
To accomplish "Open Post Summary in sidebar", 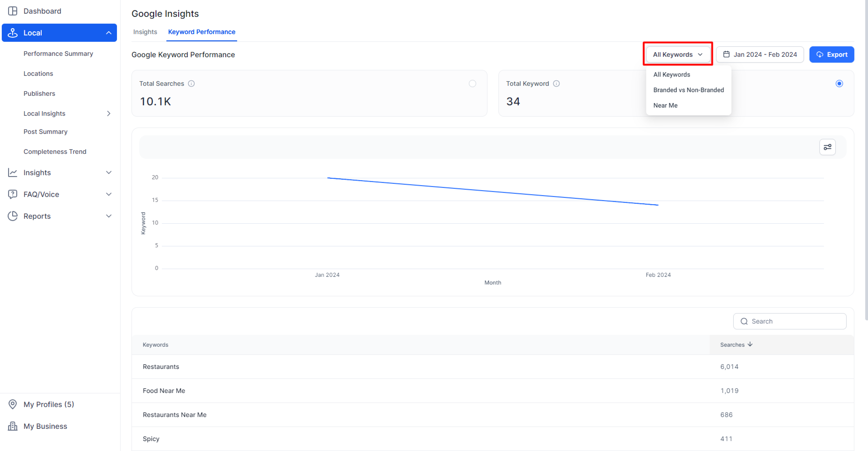I will coord(45,132).
